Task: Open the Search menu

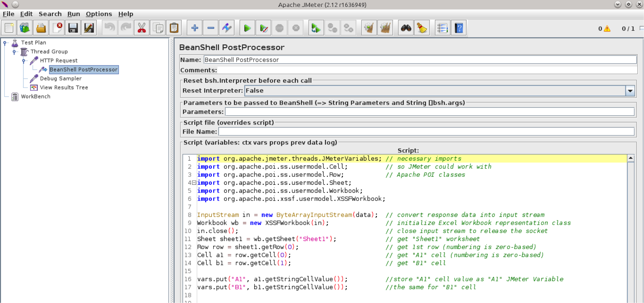Action: (x=50, y=14)
